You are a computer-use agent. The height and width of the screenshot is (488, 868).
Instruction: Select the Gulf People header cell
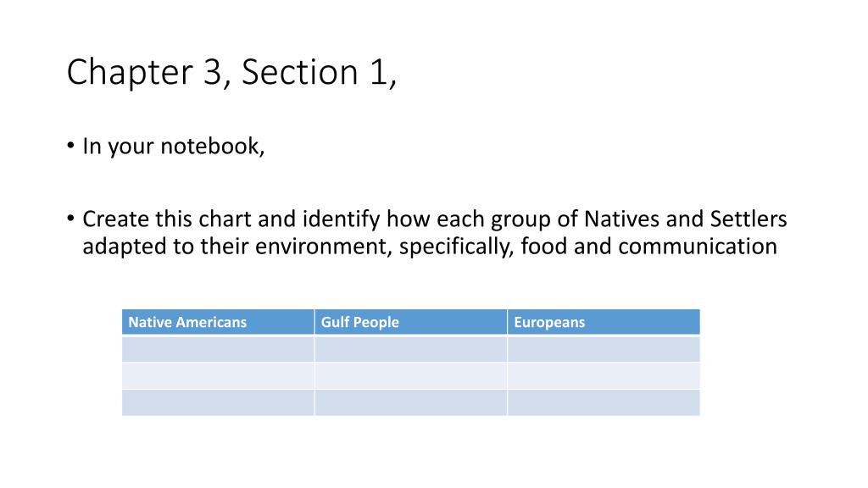(411, 322)
